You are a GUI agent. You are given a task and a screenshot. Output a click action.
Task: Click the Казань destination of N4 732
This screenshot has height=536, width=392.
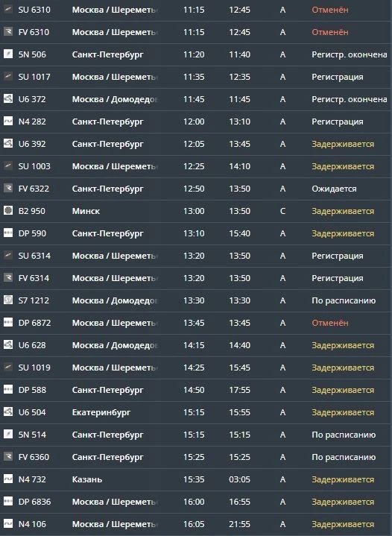86,479
